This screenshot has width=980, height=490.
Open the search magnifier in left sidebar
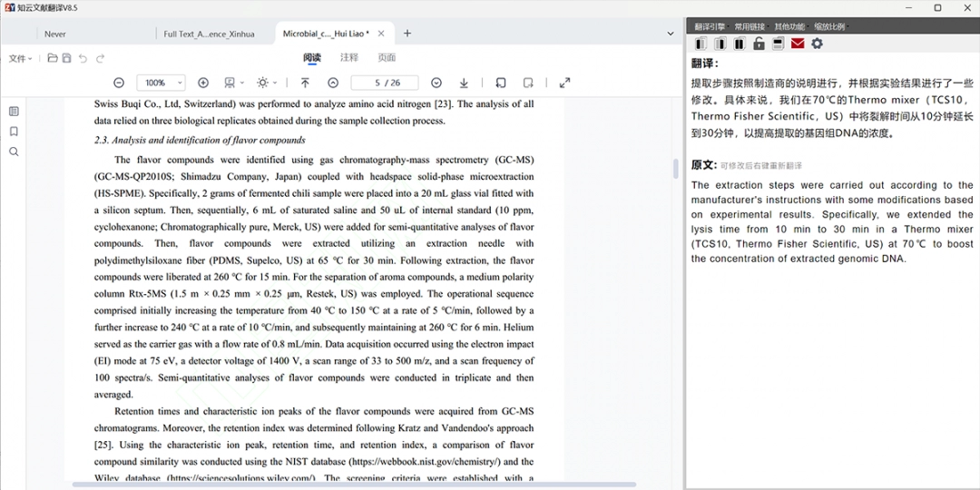(14, 152)
